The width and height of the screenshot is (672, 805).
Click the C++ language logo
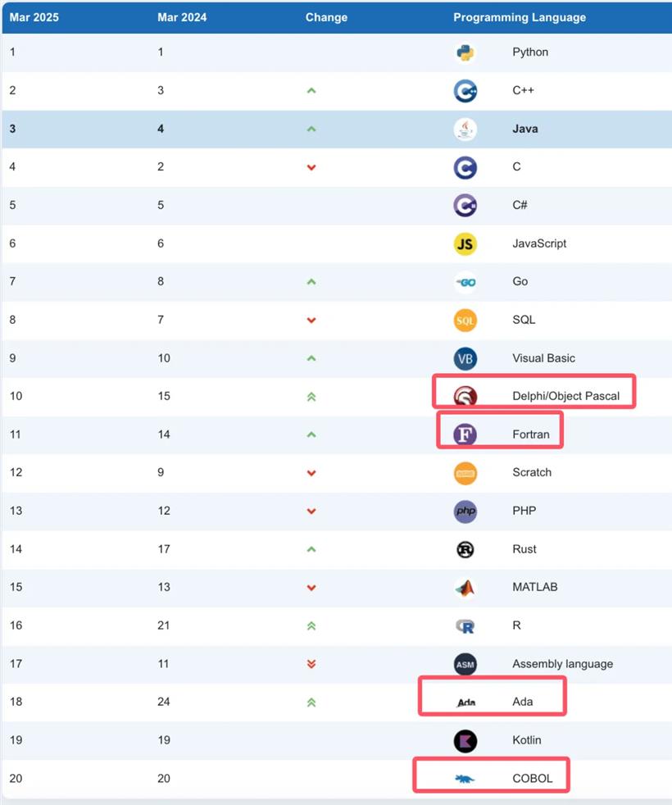click(465, 90)
